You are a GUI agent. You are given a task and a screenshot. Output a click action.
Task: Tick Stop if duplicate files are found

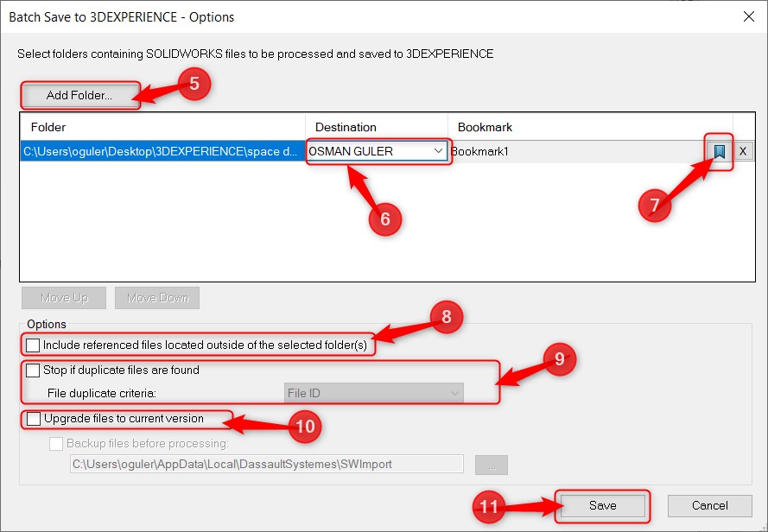coord(33,370)
